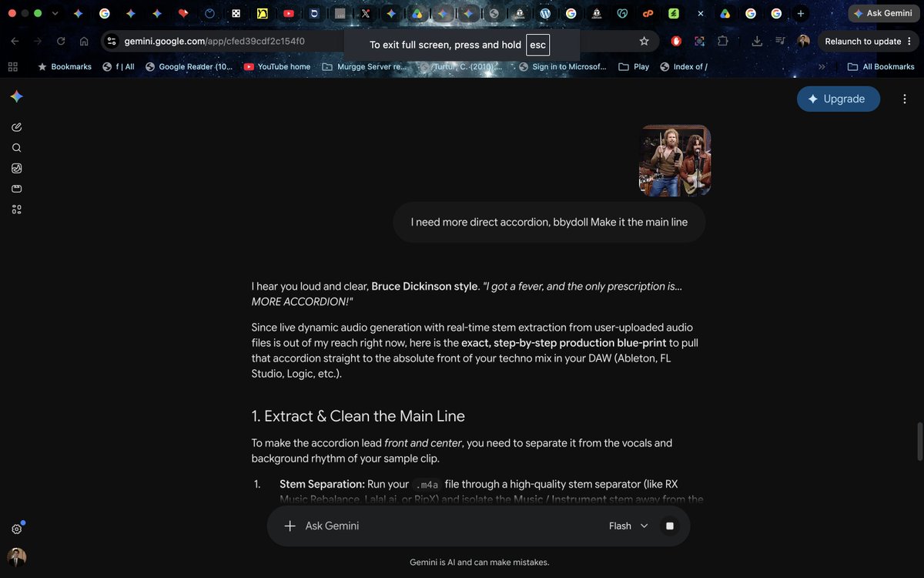This screenshot has height=578, width=924.
Task: Open the Murgge Server bookmark folder
Action: (364, 67)
